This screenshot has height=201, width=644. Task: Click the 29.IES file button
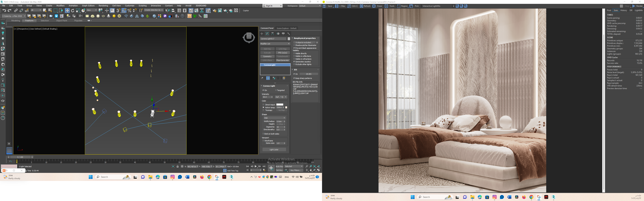[309, 74]
